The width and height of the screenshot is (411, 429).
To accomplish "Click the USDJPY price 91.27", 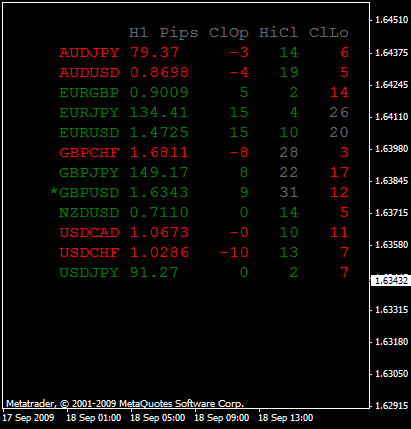I will tap(154, 273).
